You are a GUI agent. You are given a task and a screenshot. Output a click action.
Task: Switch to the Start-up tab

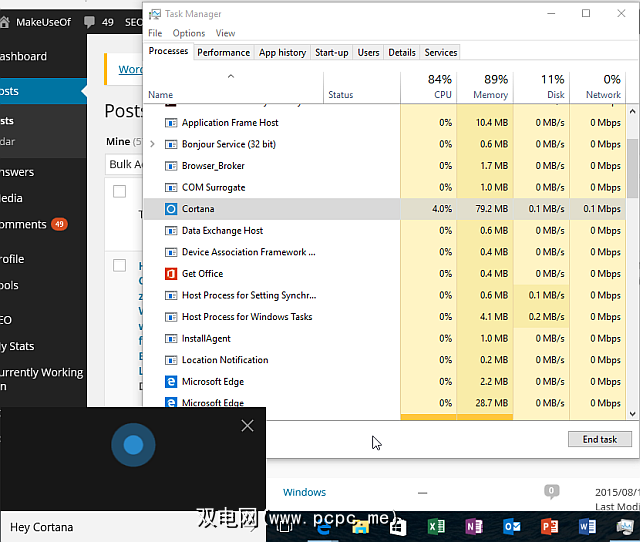pyautogui.click(x=331, y=53)
